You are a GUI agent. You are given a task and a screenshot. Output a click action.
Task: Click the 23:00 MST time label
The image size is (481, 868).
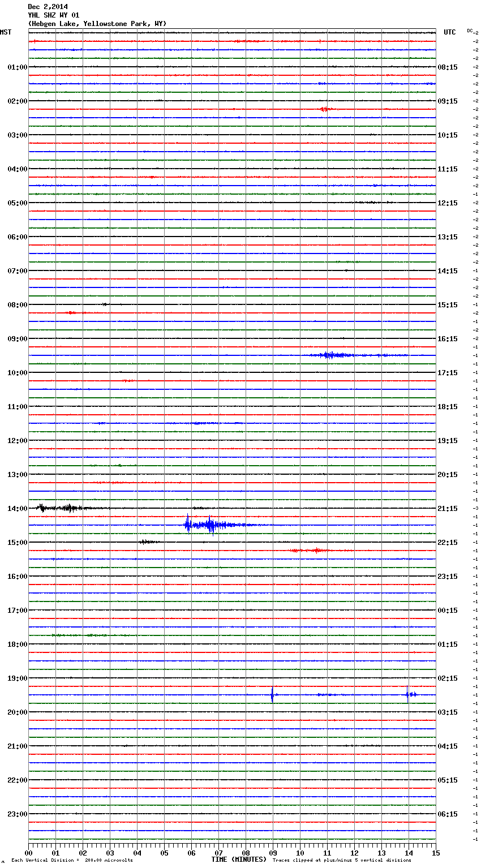click(17, 814)
